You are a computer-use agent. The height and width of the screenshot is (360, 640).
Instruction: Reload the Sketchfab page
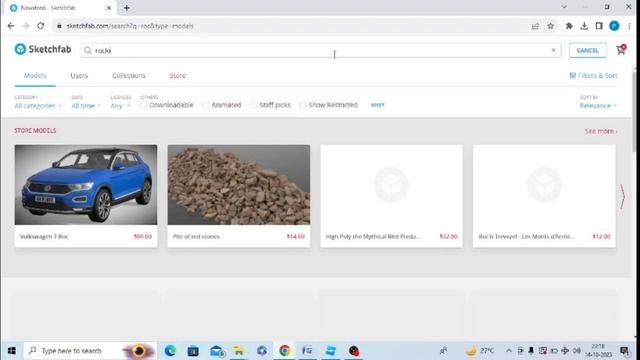(x=40, y=26)
